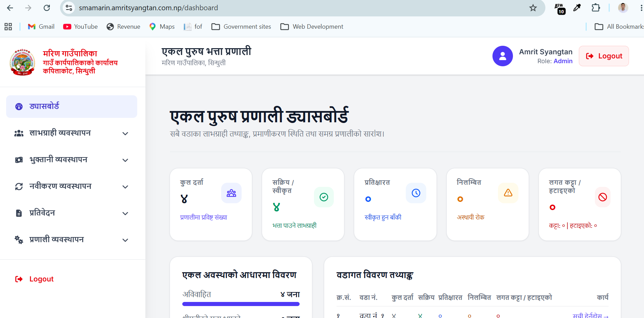Viewport: 644px width, 318px height.
Task: Click the Logout button in the header
Action: pos(604,56)
